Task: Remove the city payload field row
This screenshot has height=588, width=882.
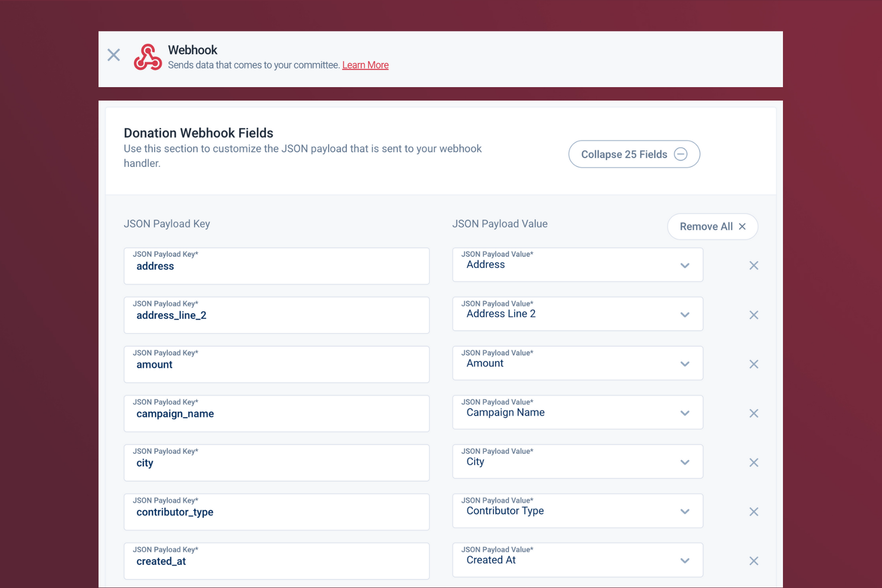Action: pyautogui.click(x=754, y=462)
